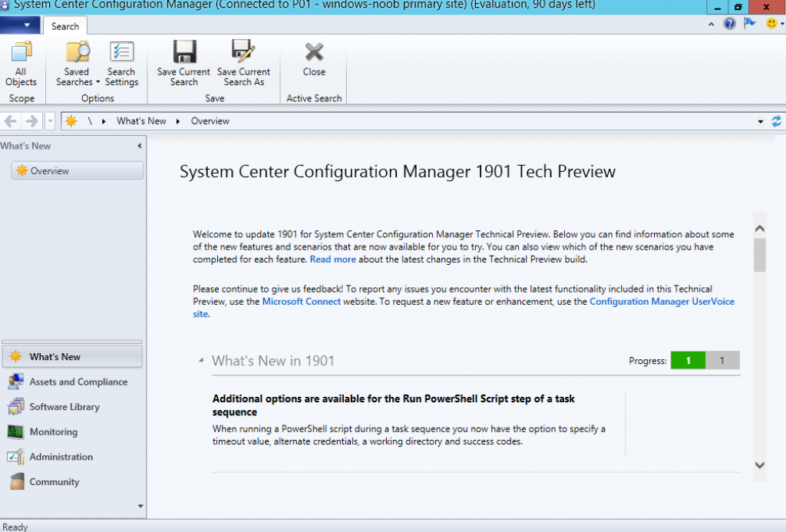Click the Ready status bar text

[x=15, y=527]
